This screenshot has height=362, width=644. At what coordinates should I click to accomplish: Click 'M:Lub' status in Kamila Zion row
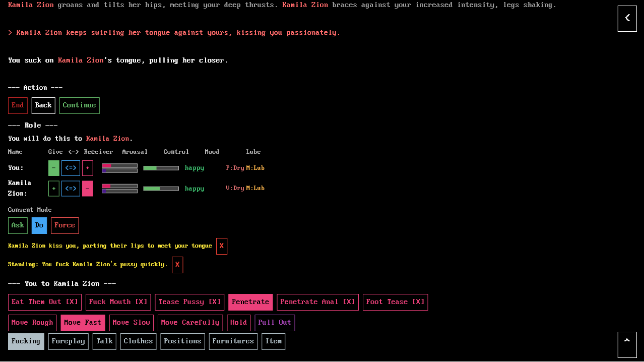255,188
